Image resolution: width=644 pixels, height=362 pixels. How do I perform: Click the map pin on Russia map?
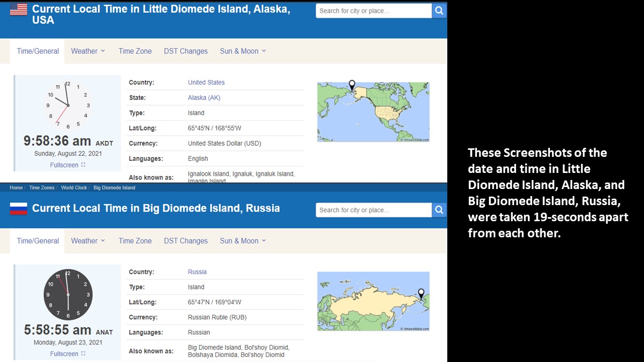[x=421, y=293]
